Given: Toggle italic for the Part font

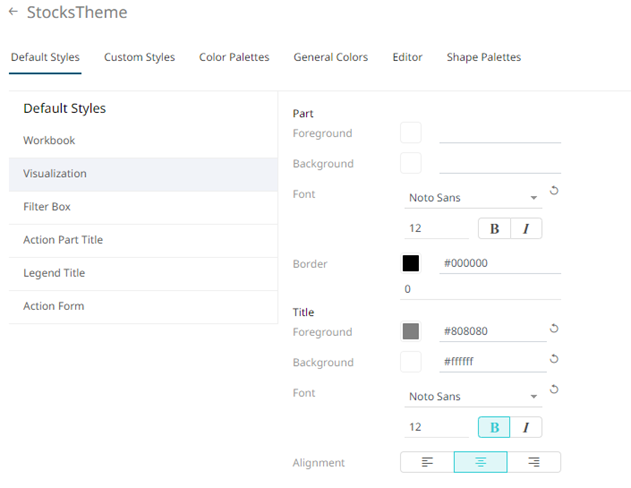Looking at the screenshot, I should point(526,229).
